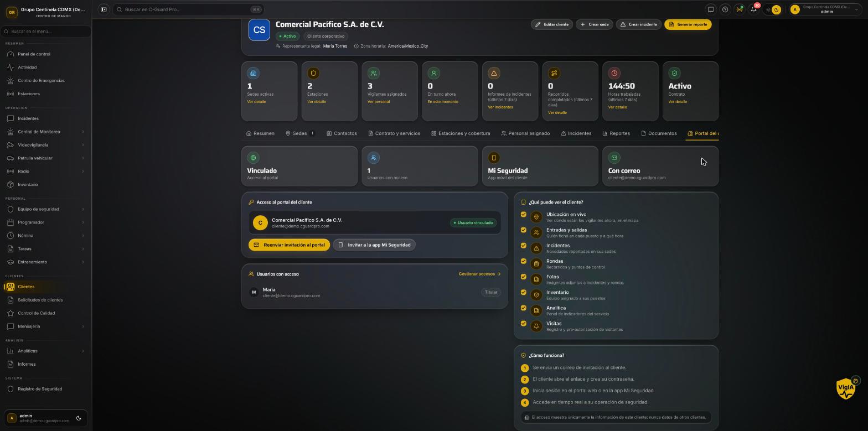Open Control de Calidad in sidebar
This screenshot has height=431, width=868.
pos(44,313)
